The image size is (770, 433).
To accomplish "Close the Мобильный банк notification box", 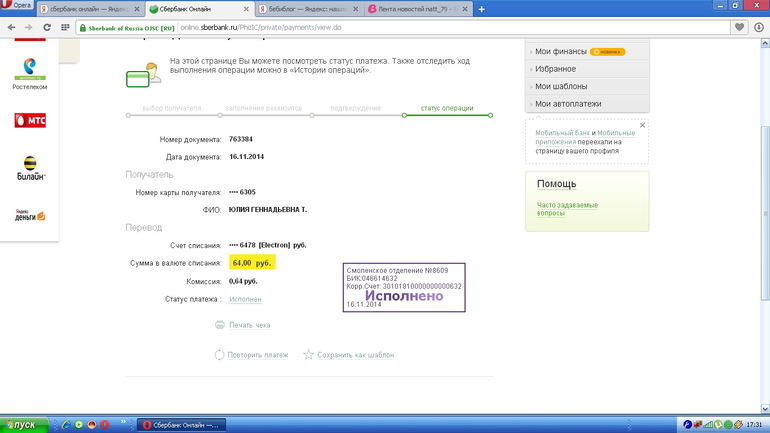I will [x=643, y=125].
